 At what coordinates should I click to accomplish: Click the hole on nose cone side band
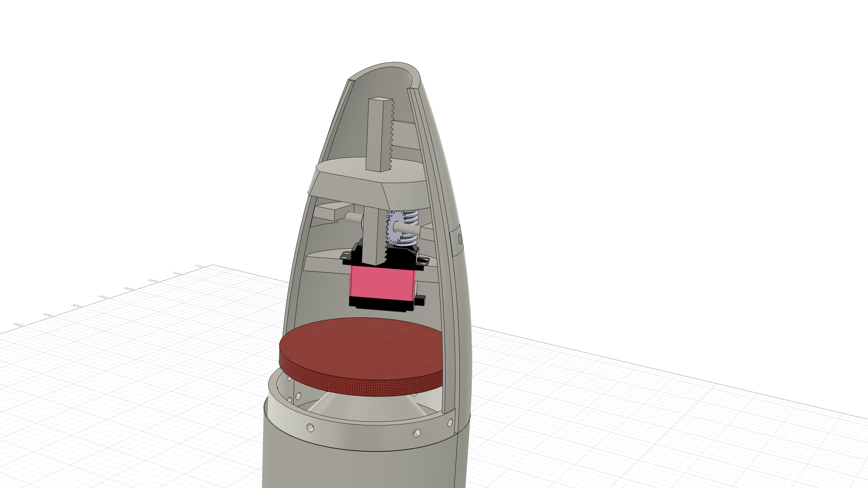tap(460, 240)
